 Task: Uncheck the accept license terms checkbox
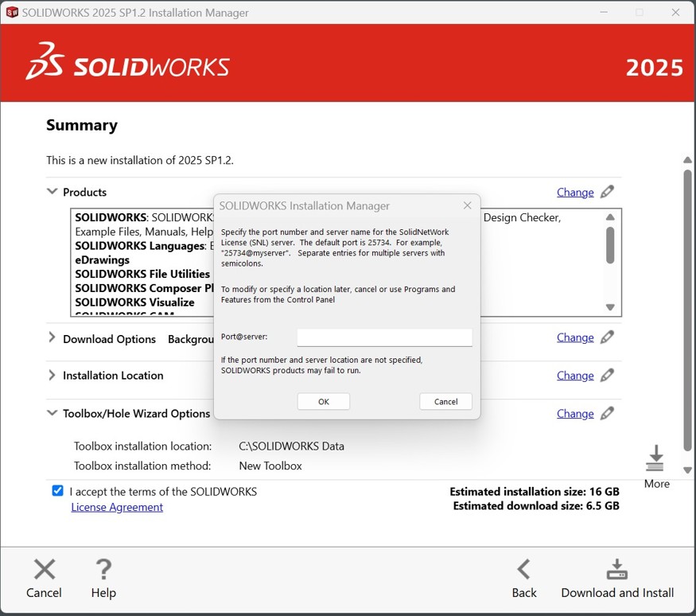57,491
